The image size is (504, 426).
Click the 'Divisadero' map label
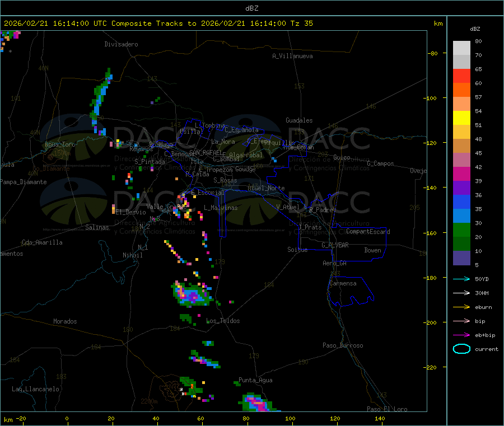(121, 44)
